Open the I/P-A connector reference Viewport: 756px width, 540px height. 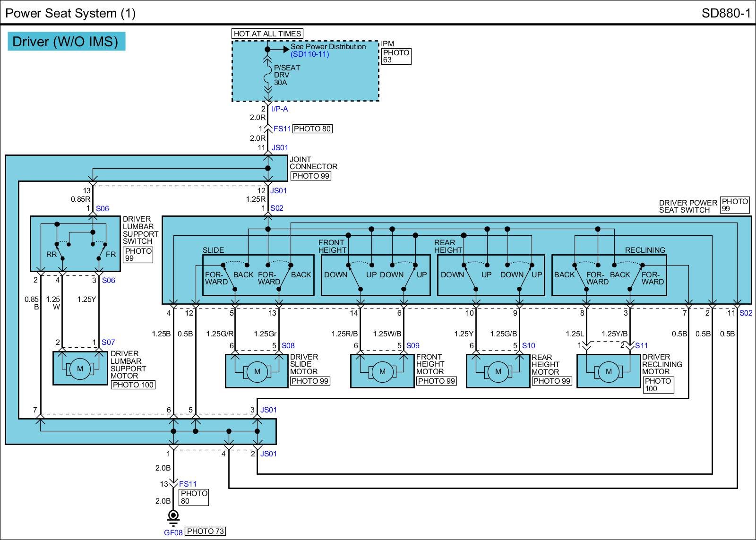point(279,109)
